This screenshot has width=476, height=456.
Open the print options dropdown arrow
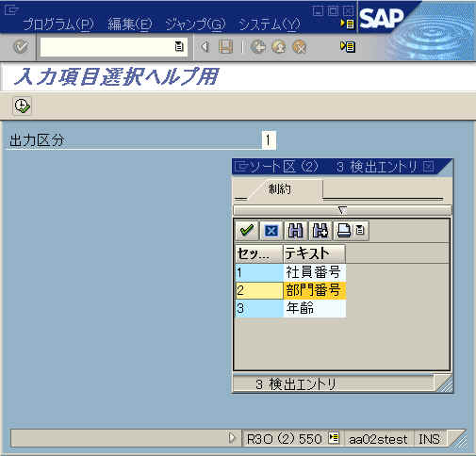pyautogui.click(x=360, y=231)
